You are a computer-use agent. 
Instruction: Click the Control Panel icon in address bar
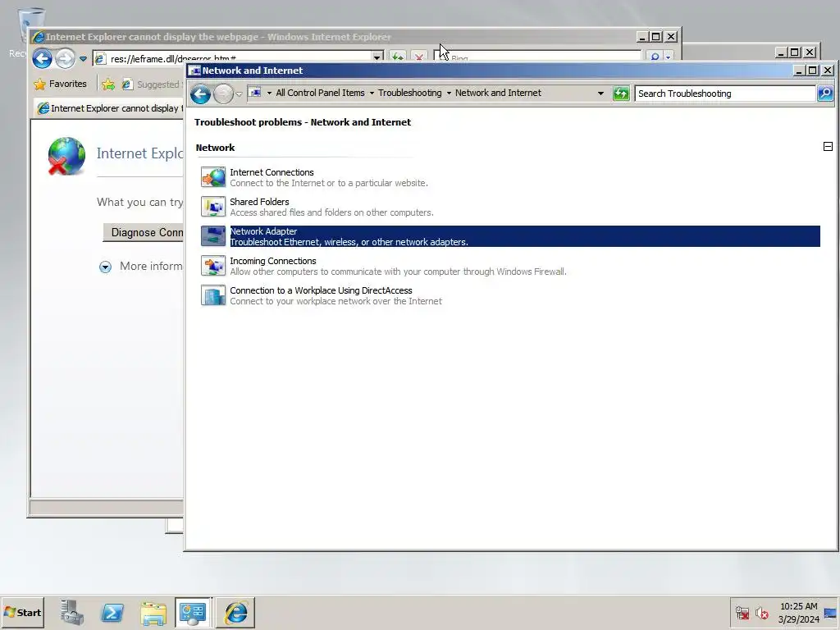pos(256,93)
